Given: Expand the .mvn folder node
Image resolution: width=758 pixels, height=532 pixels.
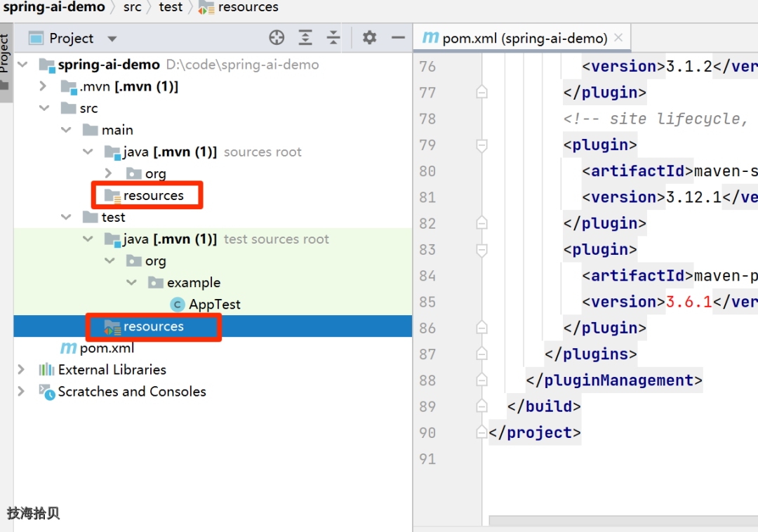Looking at the screenshot, I should (x=43, y=86).
